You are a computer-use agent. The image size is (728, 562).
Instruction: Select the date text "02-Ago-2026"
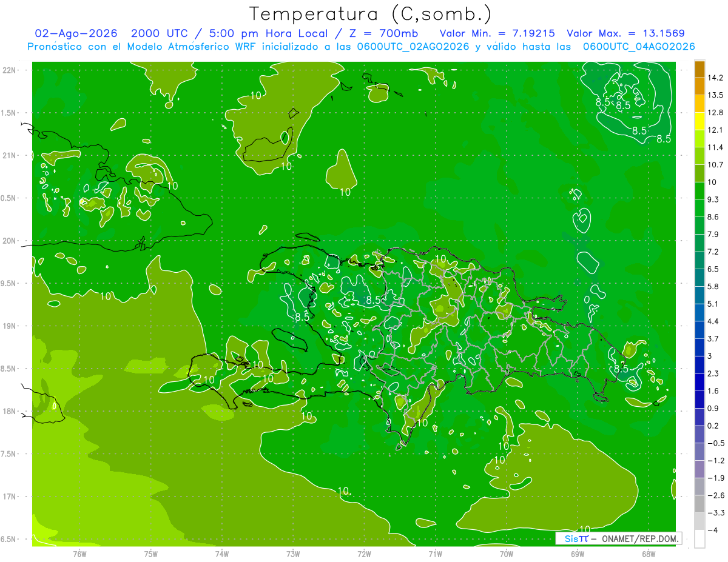tap(76, 33)
